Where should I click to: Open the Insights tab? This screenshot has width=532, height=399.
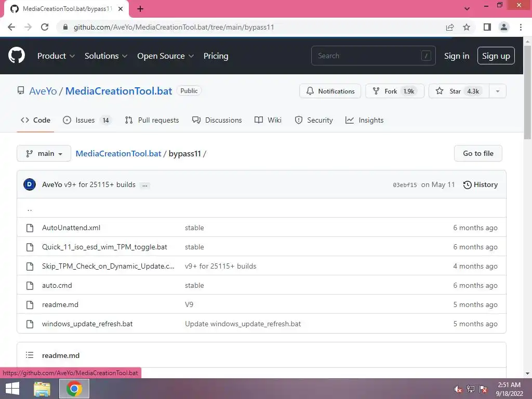pos(364,120)
